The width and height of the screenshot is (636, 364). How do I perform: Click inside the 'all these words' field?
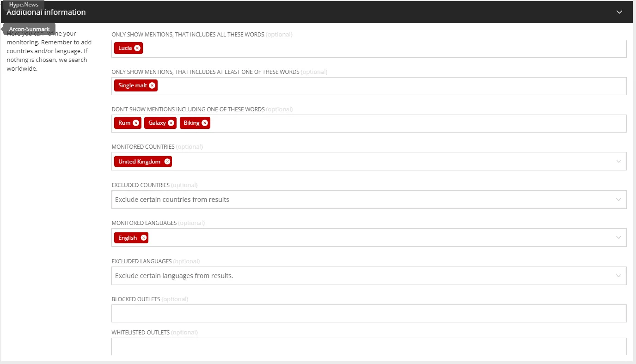tap(369, 49)
